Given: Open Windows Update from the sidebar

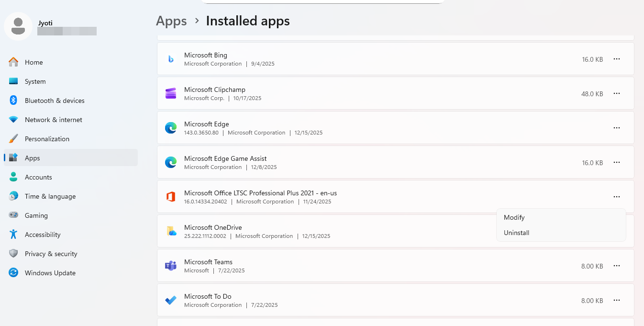Looking at the screenshot, I should (50, 273).
